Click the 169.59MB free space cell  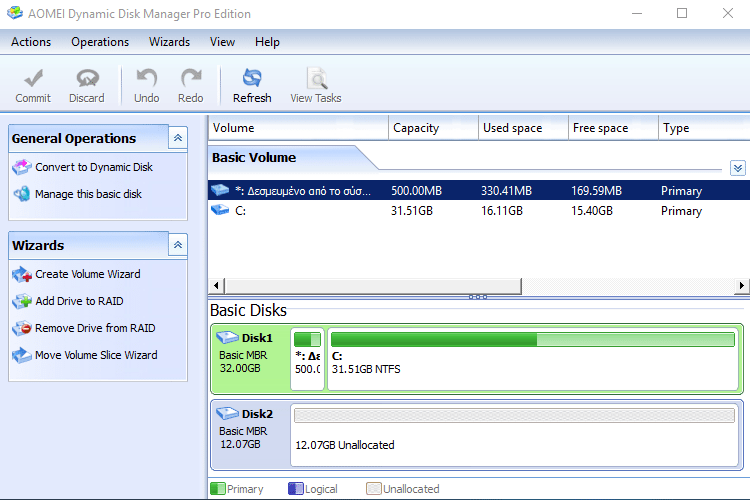pyautogui.click(x=596, y=190)
